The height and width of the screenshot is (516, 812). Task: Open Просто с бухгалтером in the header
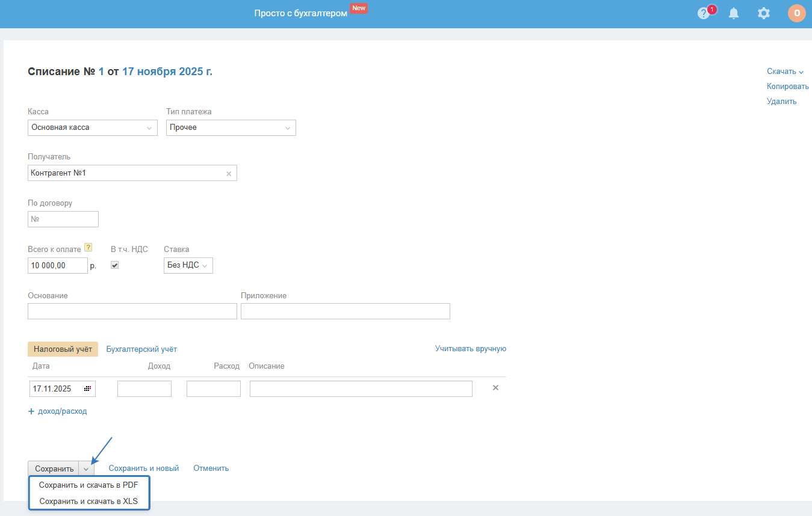[301, 13]
